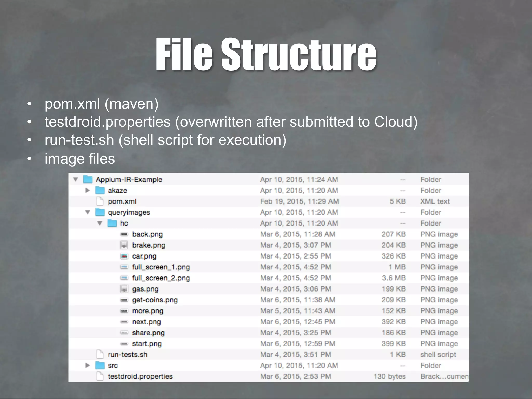This screenshot has height=399, width=532.
Task: Expand the src folder triangle
Action: (88, 365)
